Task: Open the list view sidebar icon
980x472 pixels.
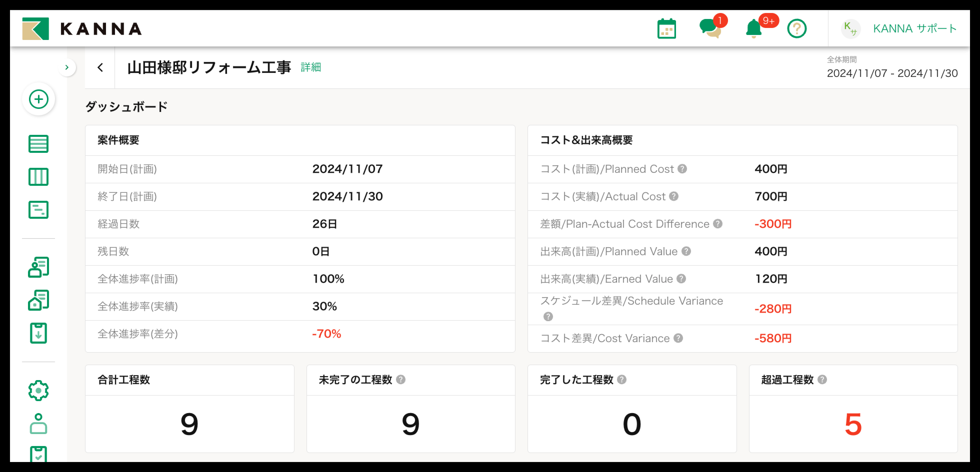Action: pyautogui.click(x=38, y=144)
